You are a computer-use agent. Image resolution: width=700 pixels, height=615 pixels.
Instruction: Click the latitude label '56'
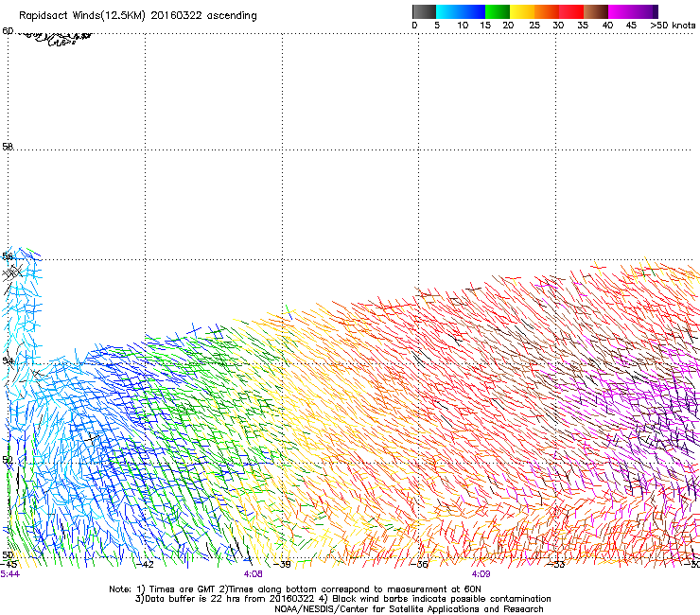[8, 255]
